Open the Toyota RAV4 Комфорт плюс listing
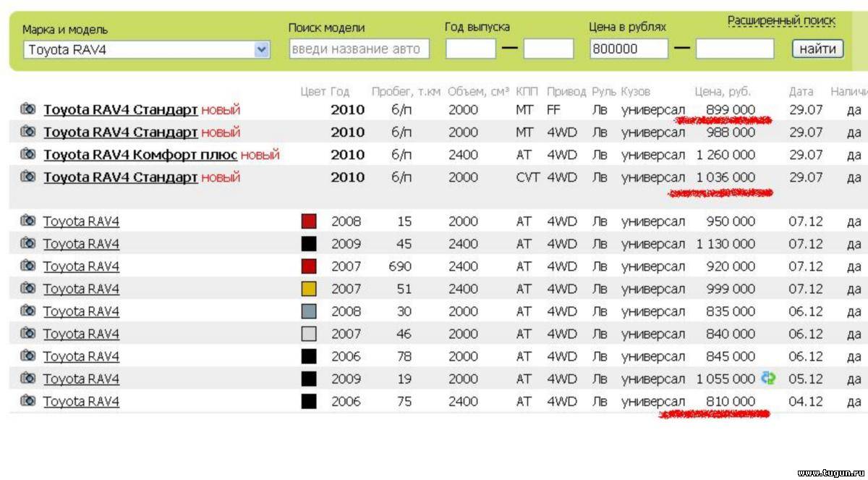This screenshot has height=480, width=868. (140, 155)
